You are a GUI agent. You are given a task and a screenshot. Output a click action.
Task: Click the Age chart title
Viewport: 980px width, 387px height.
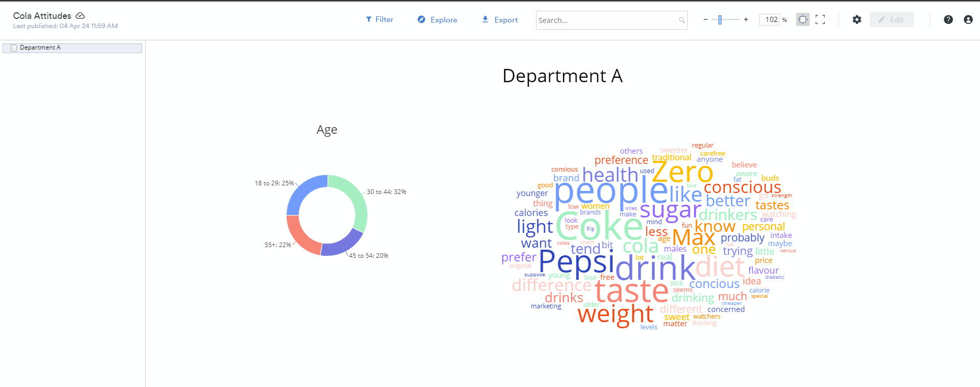327,130
